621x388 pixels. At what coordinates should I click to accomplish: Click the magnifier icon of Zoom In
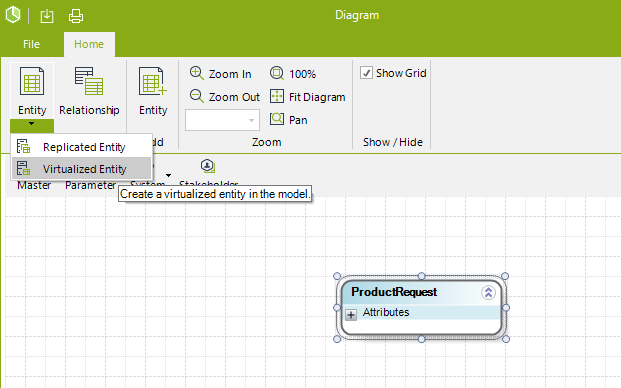tap(196, 73)
